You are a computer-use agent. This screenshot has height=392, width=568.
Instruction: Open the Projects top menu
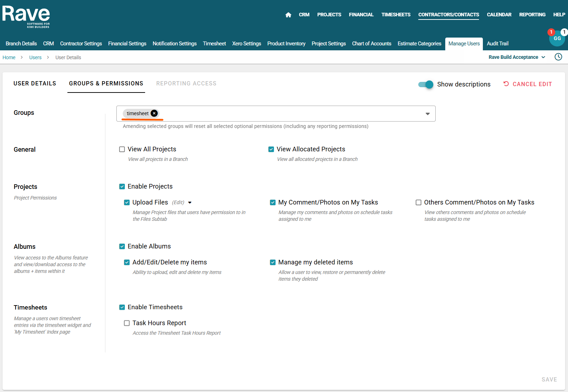[x=329, y=15]
